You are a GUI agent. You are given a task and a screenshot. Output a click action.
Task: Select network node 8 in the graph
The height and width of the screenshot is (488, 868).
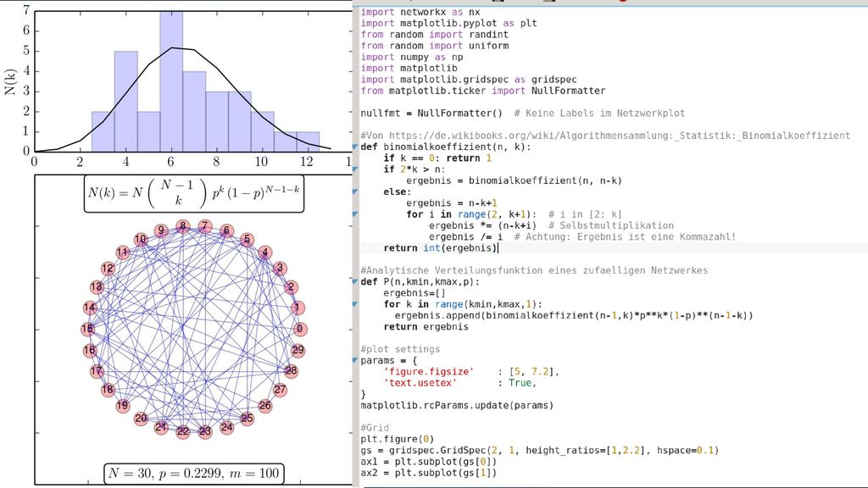183,226
